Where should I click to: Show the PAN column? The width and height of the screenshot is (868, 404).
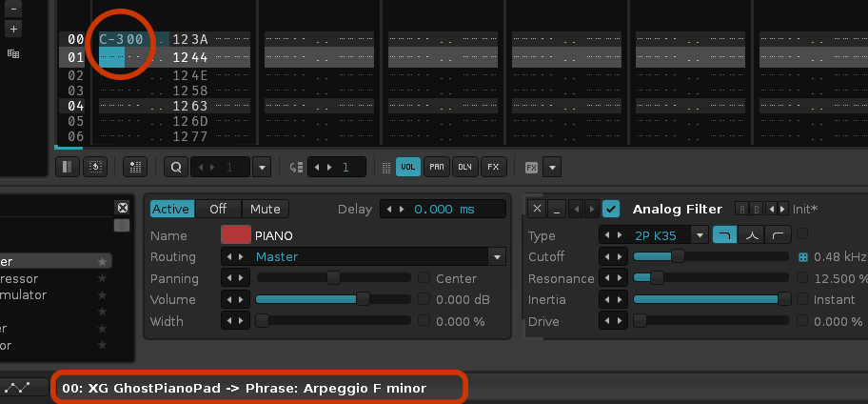click(437, 167)
